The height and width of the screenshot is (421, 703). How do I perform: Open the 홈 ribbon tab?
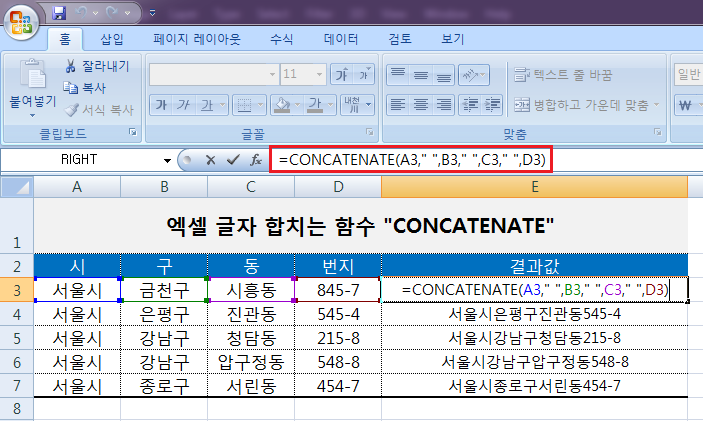(x=65, y=39)
